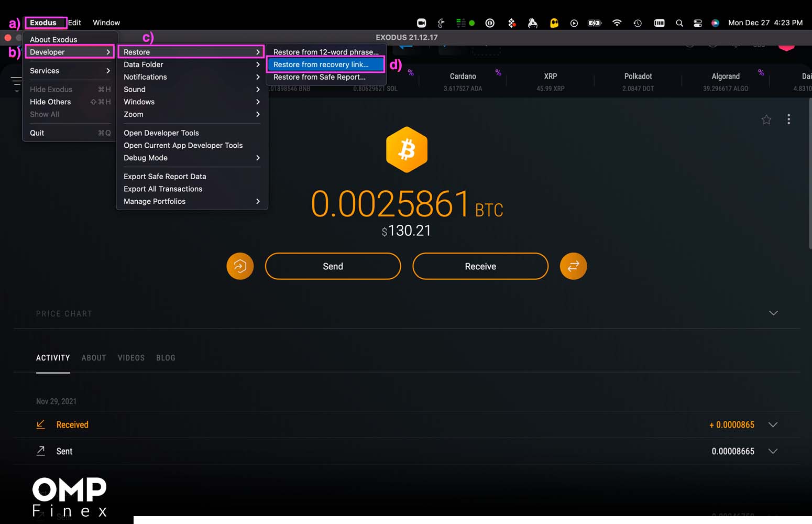The image size is (812, 524).
Task: Switch to the Blog tab
Action: point(166,358)
